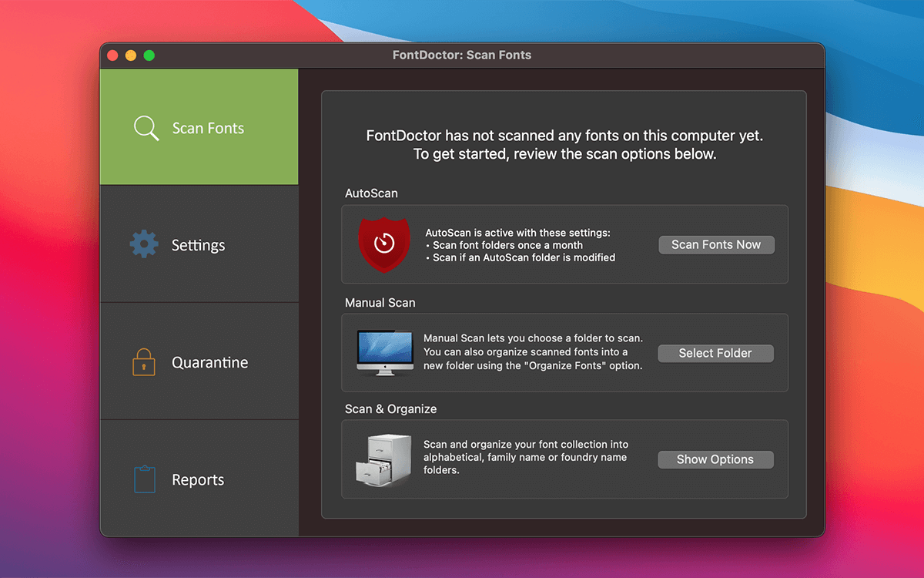Click 'To get started, review the scan options' text
Image resolution: width=924 pixels, height=578 pixels.
564,154
